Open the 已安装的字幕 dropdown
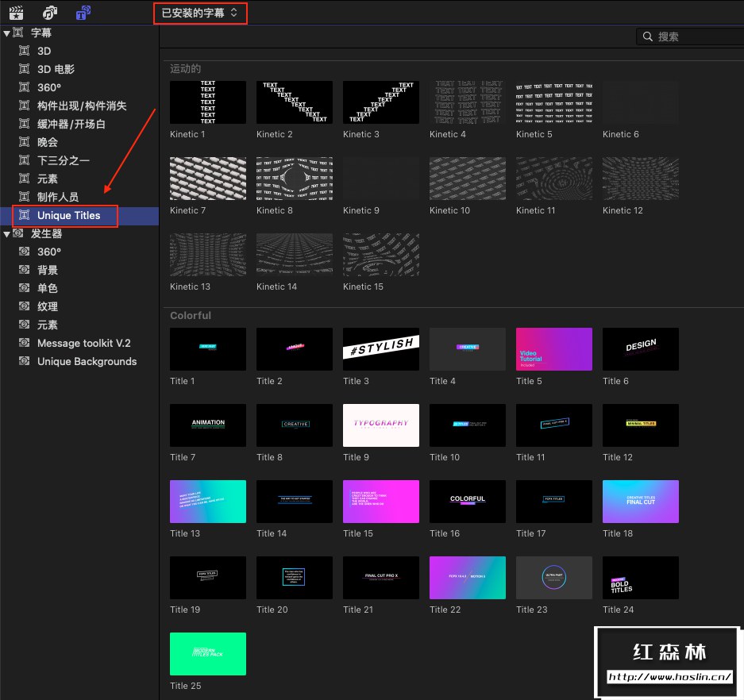The width and height of the screenshot is (744, 700). [x=200, y=13]
